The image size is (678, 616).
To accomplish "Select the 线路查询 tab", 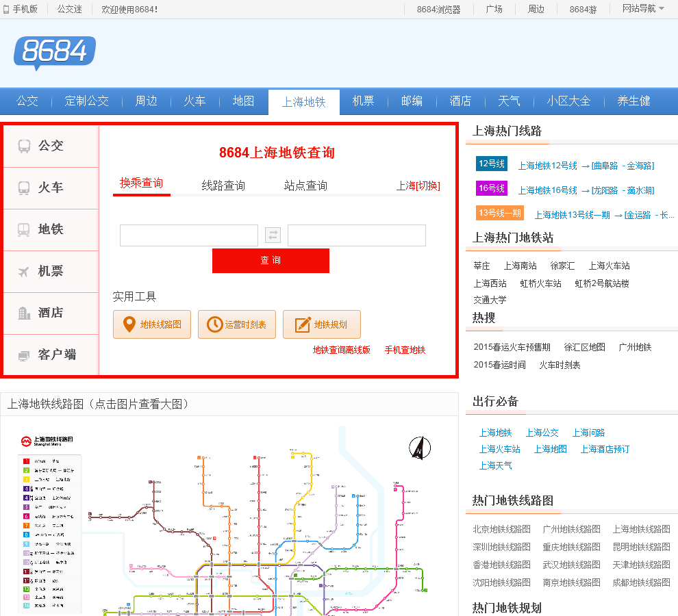I will coord(223,186).
